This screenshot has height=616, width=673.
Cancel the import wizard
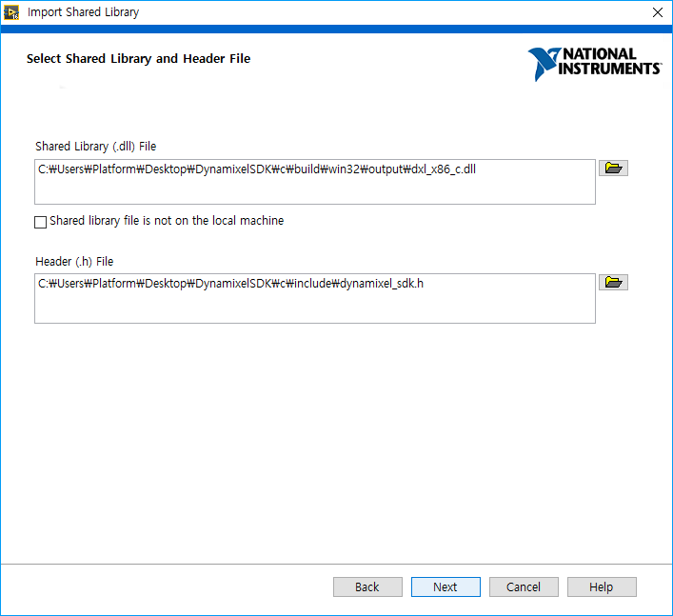[x=524, y=586]
